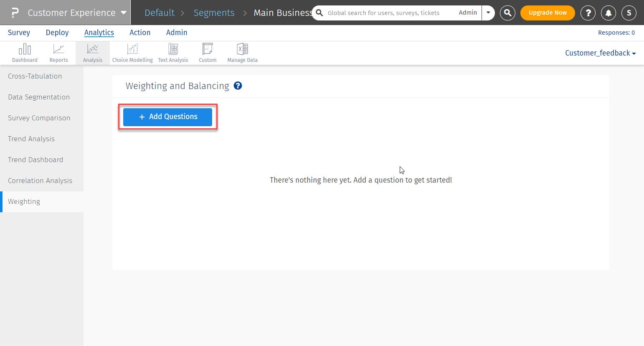
Task: Open the Dashboard analytics view
Action: [x=25, y=53]
